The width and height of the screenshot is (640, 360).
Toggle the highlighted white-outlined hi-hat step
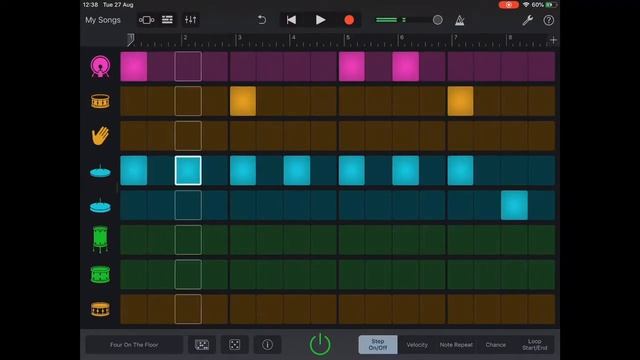[188, 170]
